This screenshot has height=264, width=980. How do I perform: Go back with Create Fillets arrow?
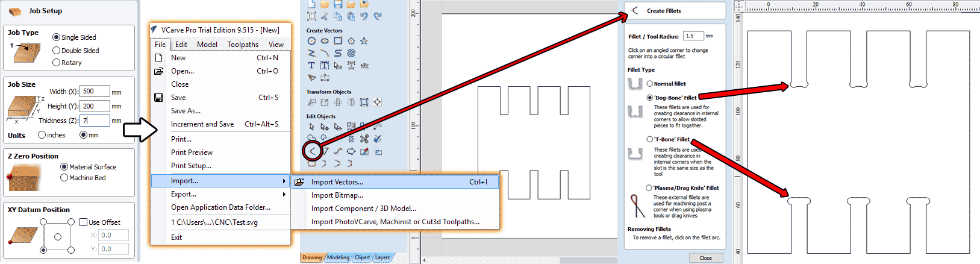click(635, 10)
